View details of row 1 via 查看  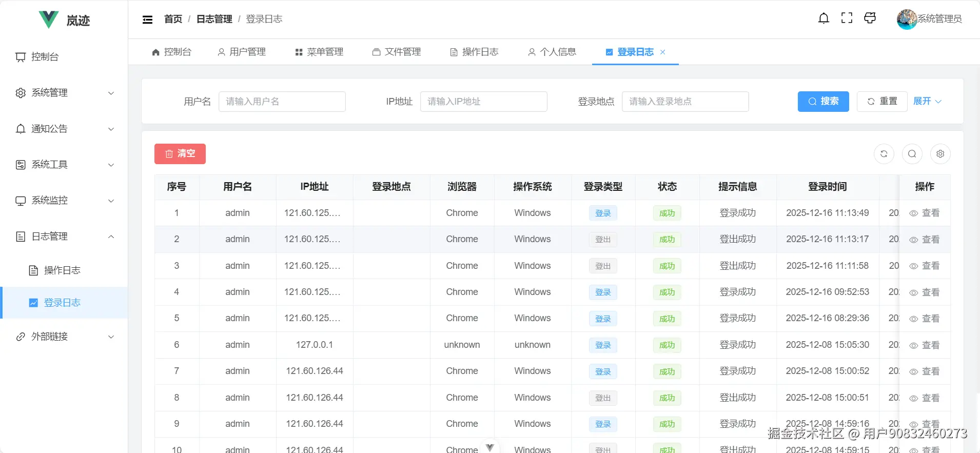click(925, 213)
